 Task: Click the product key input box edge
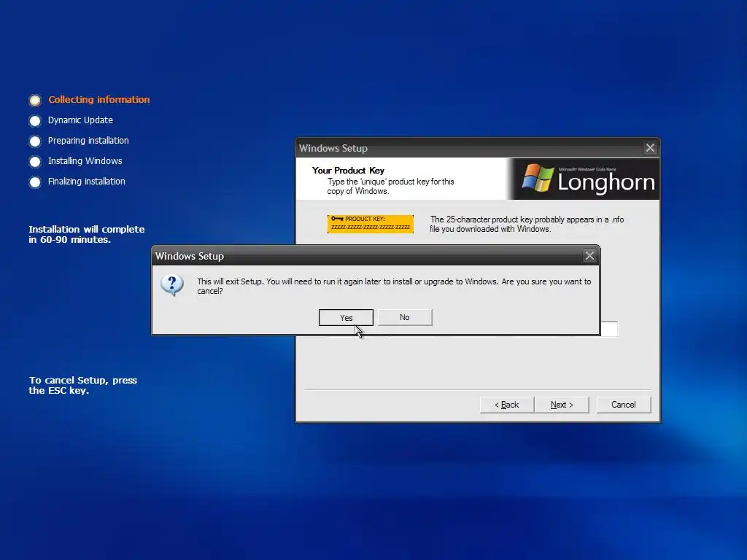609,329
